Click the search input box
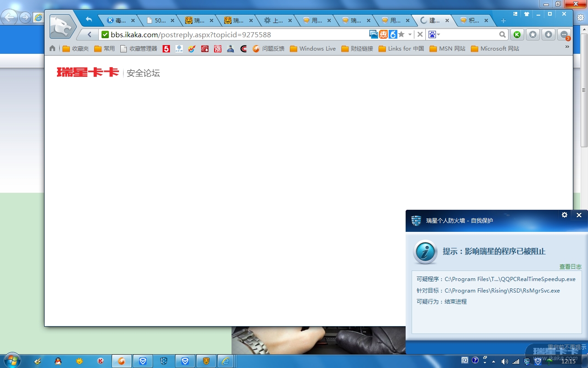Screen dimensions: 588x368 pos(469,34)
